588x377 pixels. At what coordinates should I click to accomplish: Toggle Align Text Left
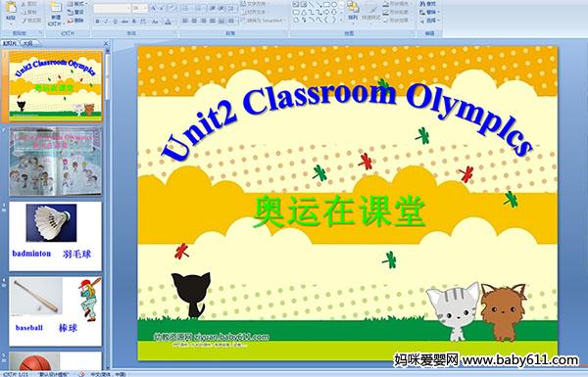pos(185,21)
